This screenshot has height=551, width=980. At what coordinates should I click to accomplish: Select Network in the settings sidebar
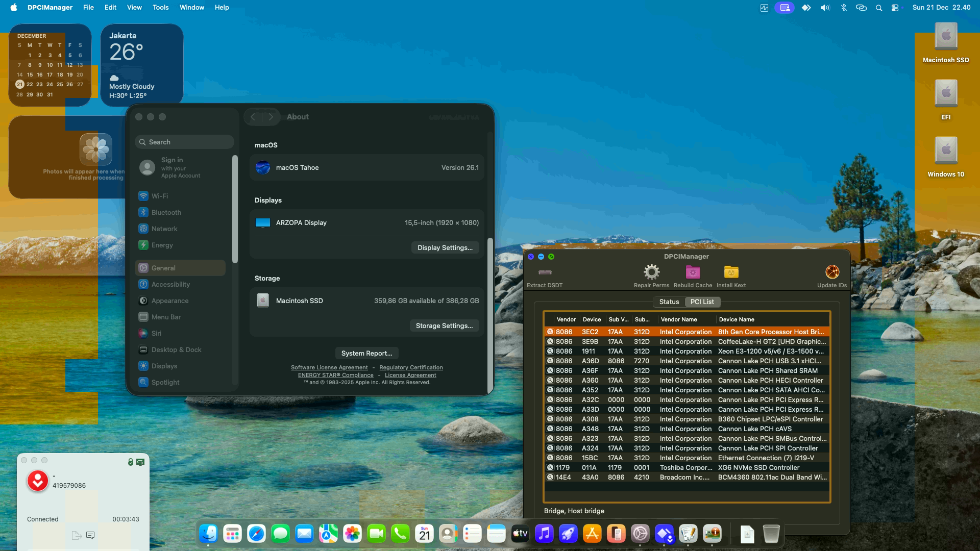pos(180,229)
